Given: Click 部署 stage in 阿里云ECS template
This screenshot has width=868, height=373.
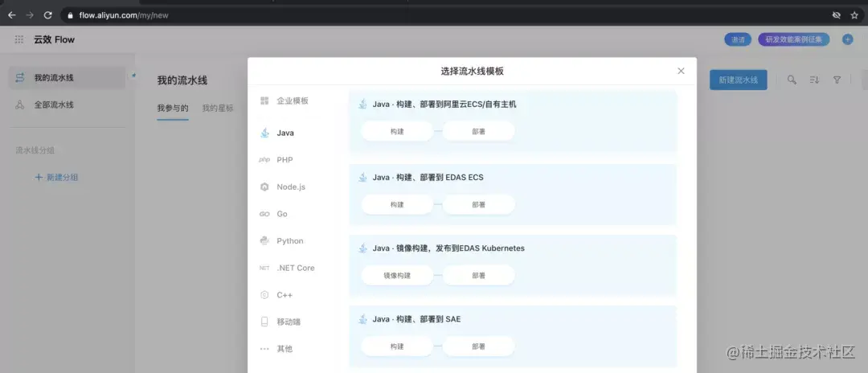Looking at the screenshot, I should coord(479,132).
